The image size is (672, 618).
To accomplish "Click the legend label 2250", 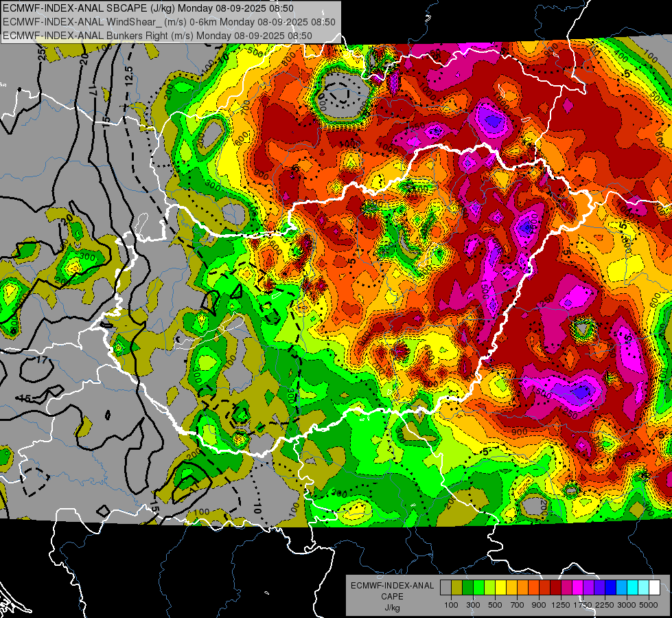I will click(x=605, y=605).
